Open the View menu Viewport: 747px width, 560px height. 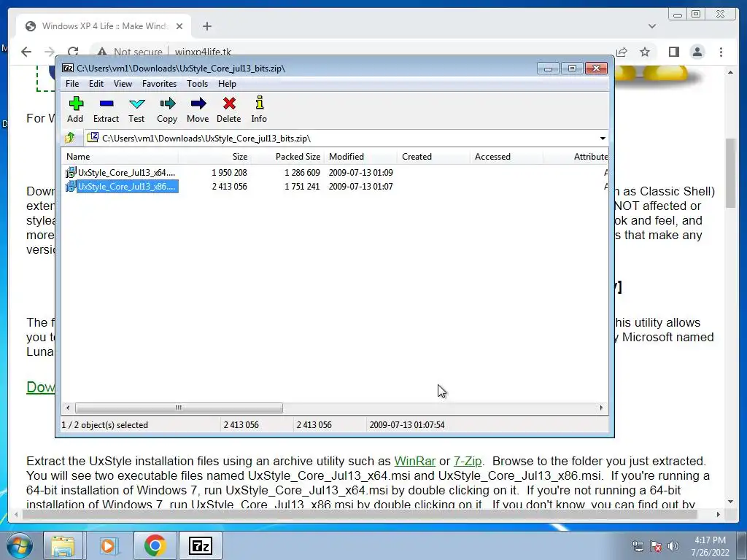click(123, 84)
